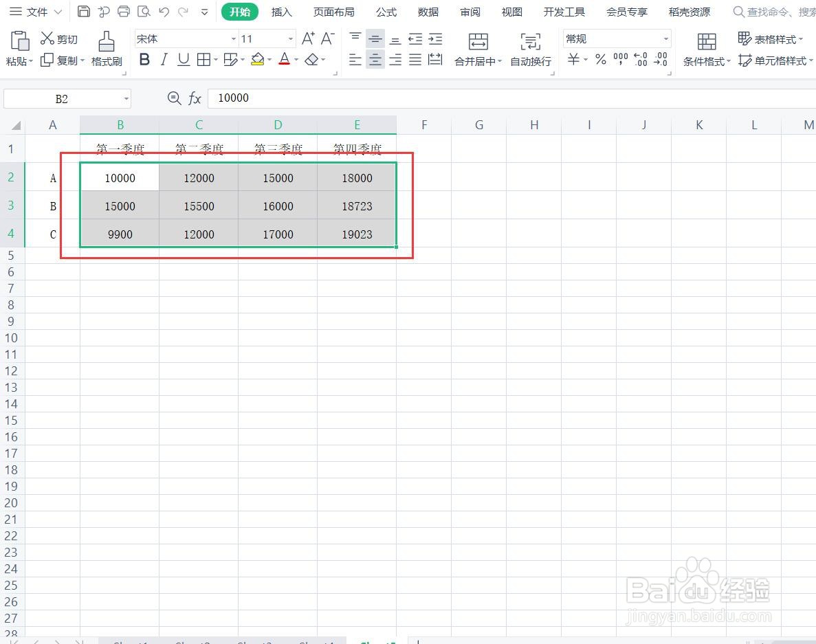Click the percent style icon
This screenshot has width=816, height=644.
pyautogui.click(x=601, y=59)
